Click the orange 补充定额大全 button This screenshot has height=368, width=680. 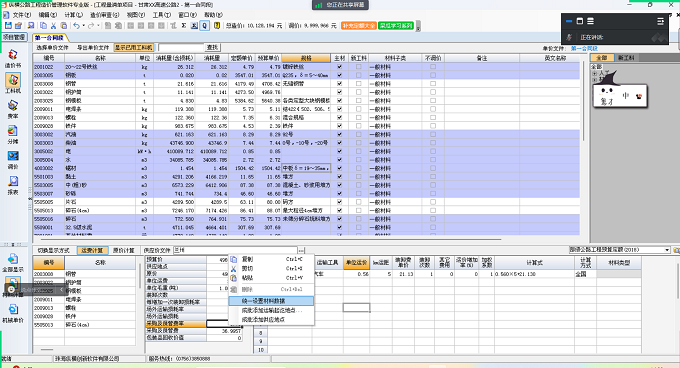pyautogui.click(x=359, y=26)
